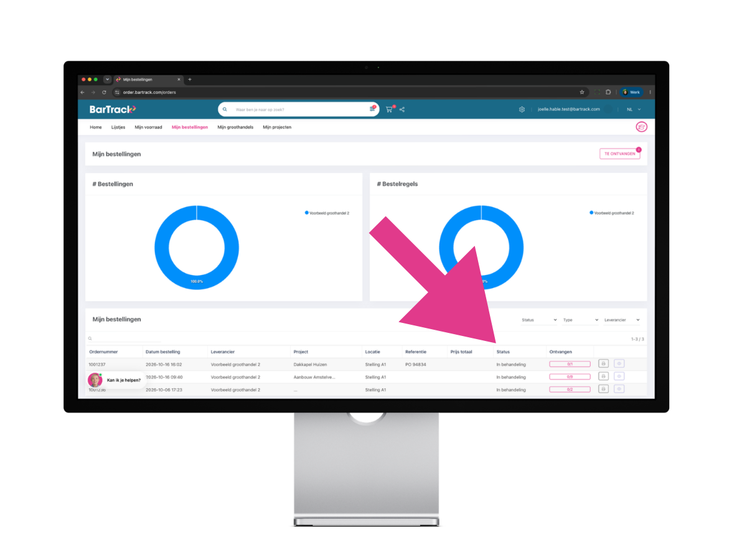The height and width of the screenshot is (560, 747).
Task: Open the browser extensions puzzle icon
Action: pyautogui.click(x=608, y=92)
